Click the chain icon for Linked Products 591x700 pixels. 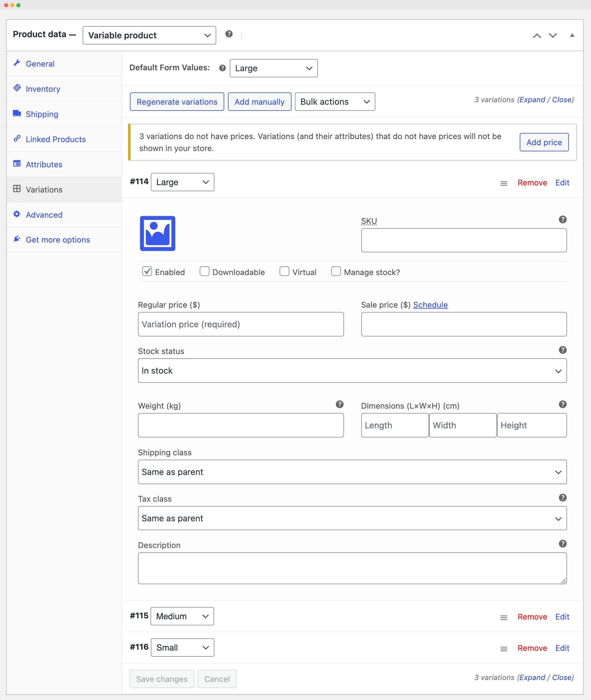[x=17, y=139]
